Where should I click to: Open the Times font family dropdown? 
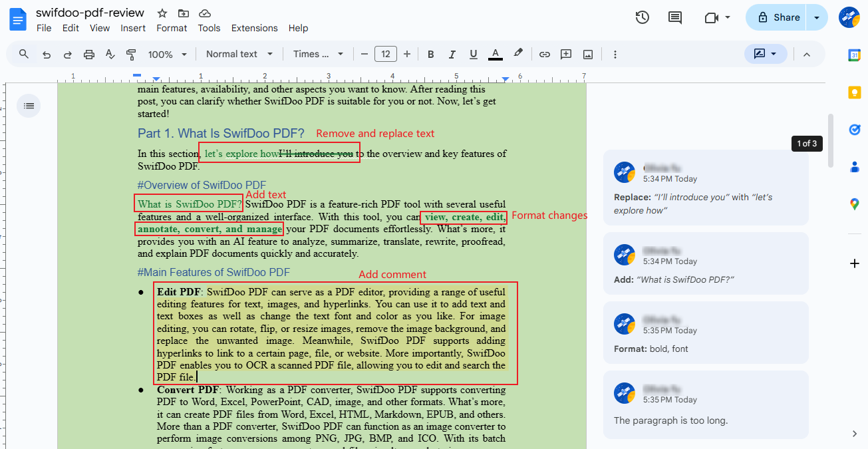coord(319,54)
